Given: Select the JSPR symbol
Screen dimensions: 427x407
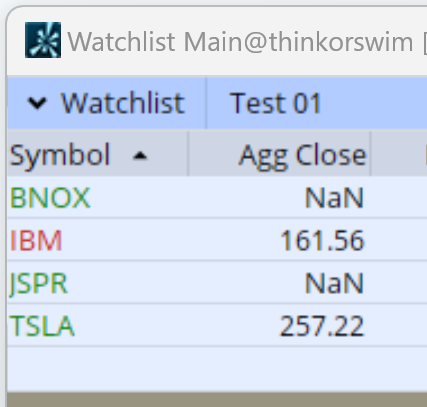Looking at the screenshot, I should [38, 283].
